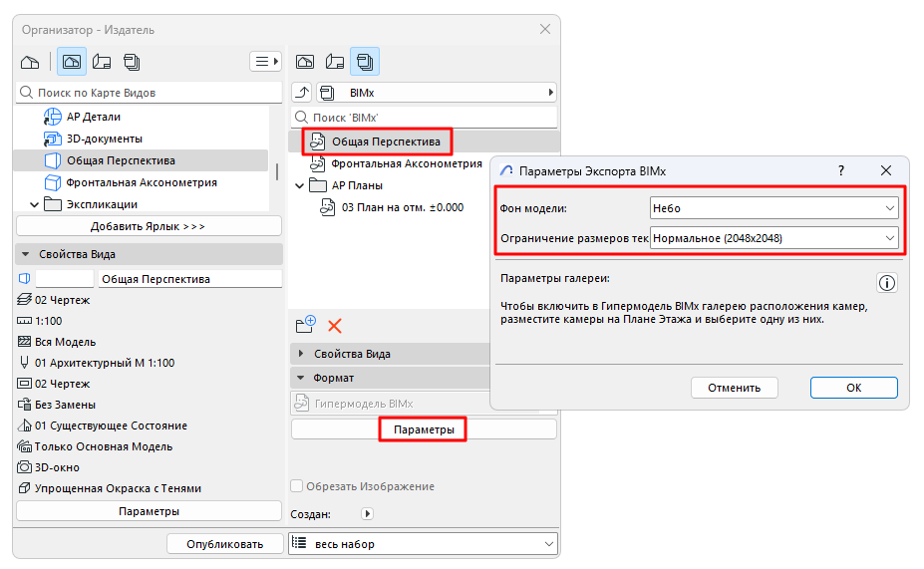Viewport: 924px width, 569px height.
Task: Select Layout Book icon in right pane
Action: [x=335, y=62]
